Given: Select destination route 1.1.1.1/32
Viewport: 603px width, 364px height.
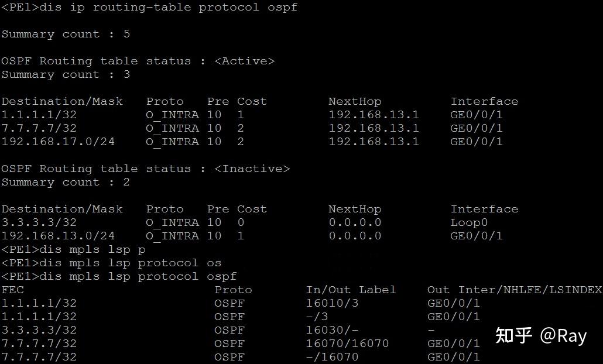Looking at the screenshot, I should (39, 115).
